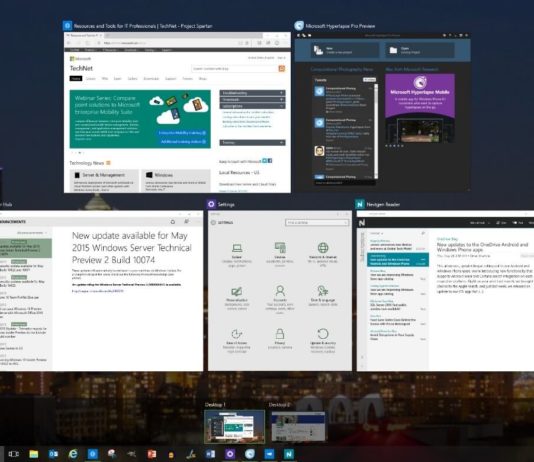Click the Microsoft Hyperlapse Mobile purple banner

(x=420, y=96)
